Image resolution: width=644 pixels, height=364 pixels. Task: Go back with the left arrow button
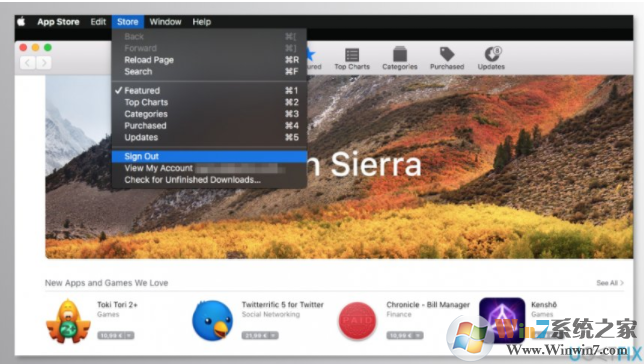point(28,63)
